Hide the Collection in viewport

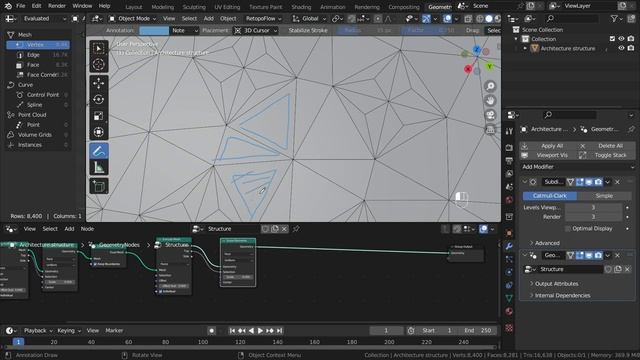(621, 39)
